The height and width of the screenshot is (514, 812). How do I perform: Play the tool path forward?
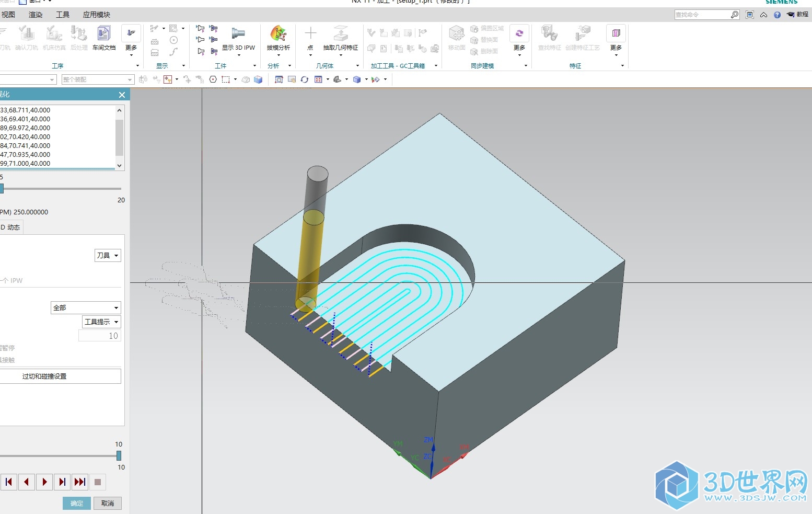pyautogui.click(x=44, y=482)
